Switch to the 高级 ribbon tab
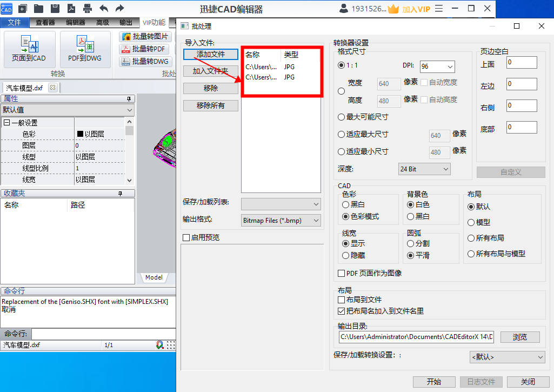 103,22
